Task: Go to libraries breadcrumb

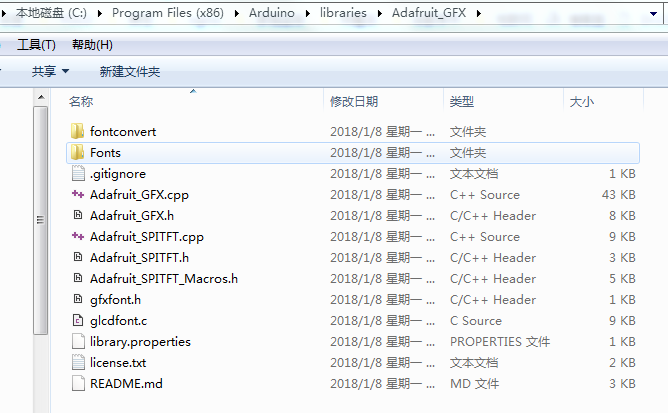Action: click(x=343, y=13)
